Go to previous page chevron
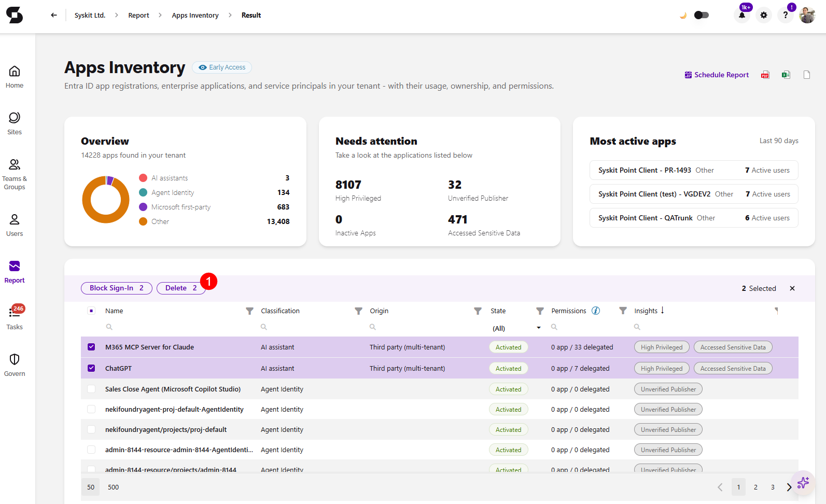 [720, 487]
